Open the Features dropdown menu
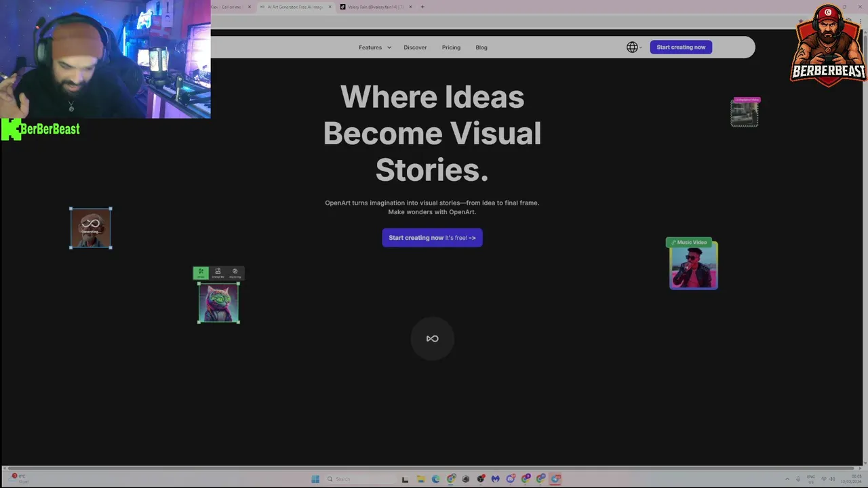Viewport: 868px width, 488px height. pyautogui.click(x=374, y=47)
